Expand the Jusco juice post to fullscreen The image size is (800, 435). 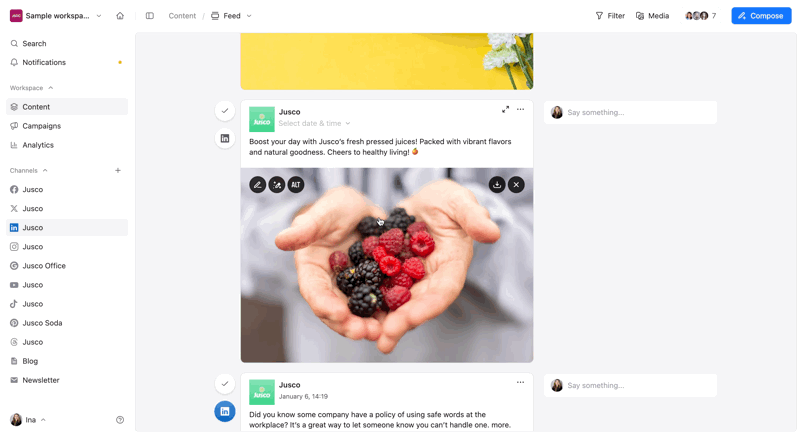point(505,109)
